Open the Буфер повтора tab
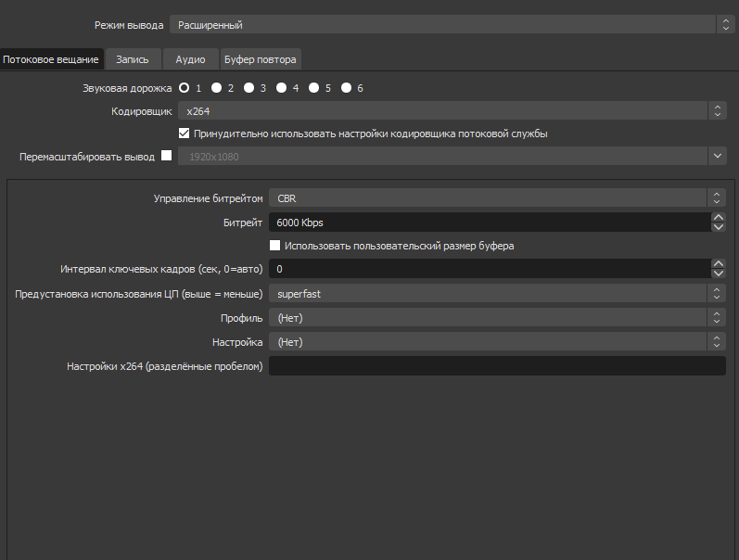Viewport: 739px width, 560px height. pyautogui.click(x=261, y=59)
